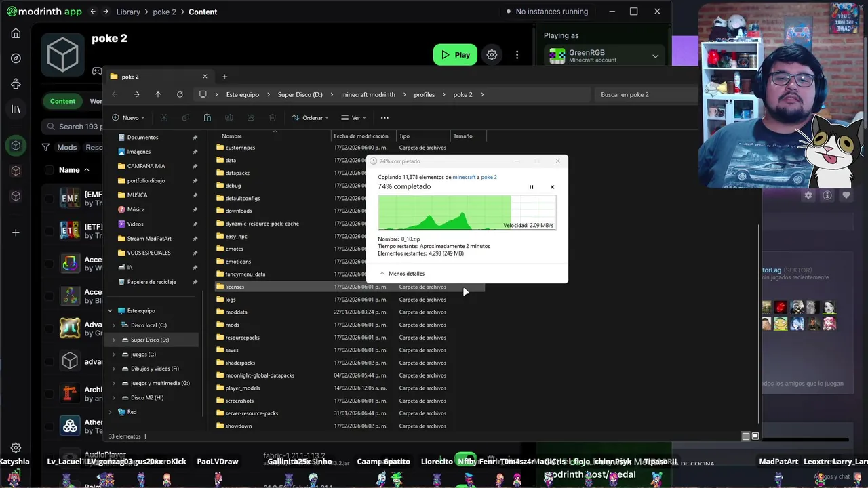Switch Explorer to details view icon

pos(746,436)
